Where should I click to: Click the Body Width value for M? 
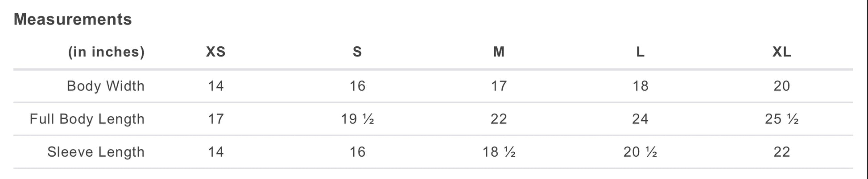[x=499, y=86]
